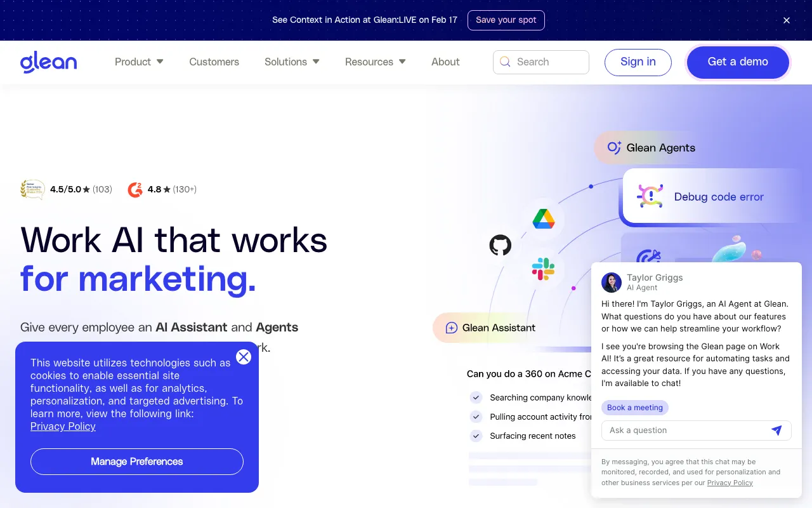Click the GitHub icon

pos(501,245)
